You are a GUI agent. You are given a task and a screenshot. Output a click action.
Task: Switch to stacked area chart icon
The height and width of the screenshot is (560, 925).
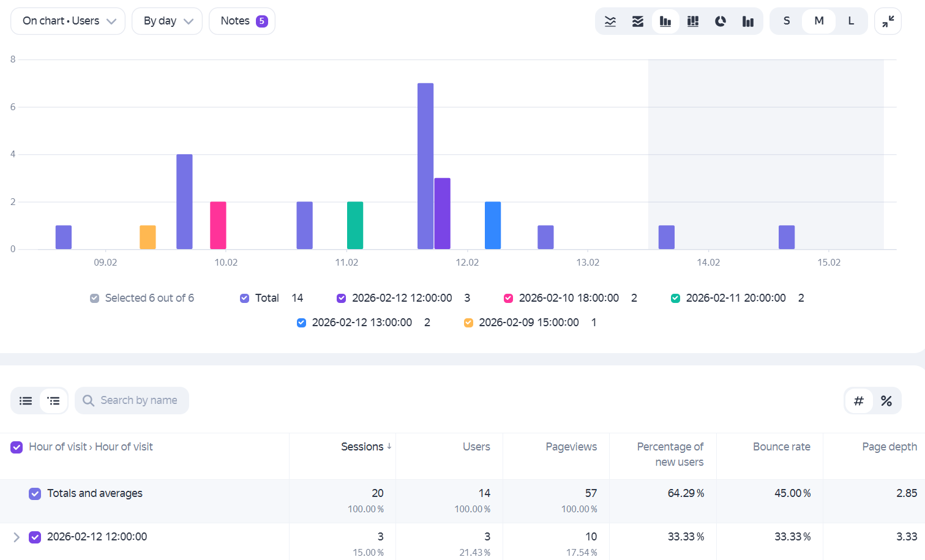pyautogui.click(x=638, y=21)
